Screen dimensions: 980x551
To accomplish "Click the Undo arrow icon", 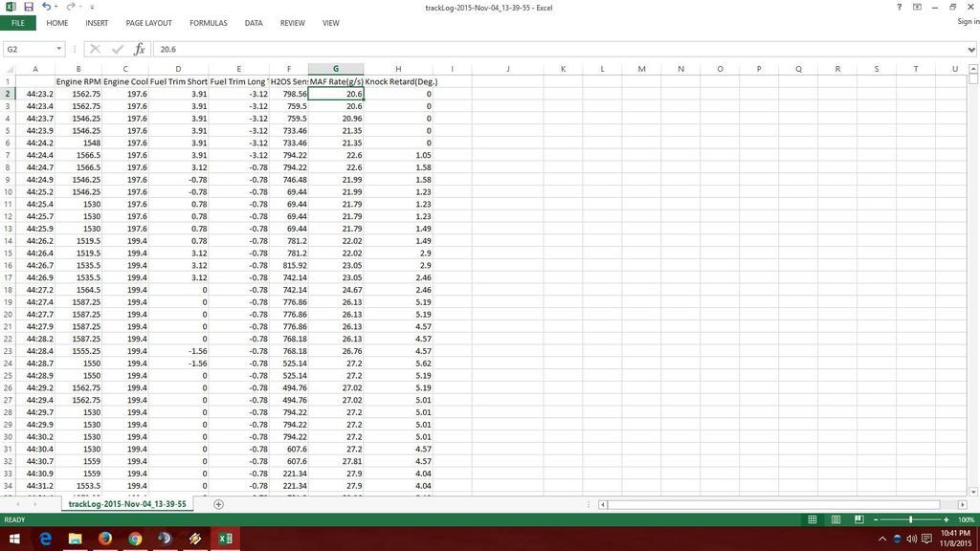I will (46, 7).
